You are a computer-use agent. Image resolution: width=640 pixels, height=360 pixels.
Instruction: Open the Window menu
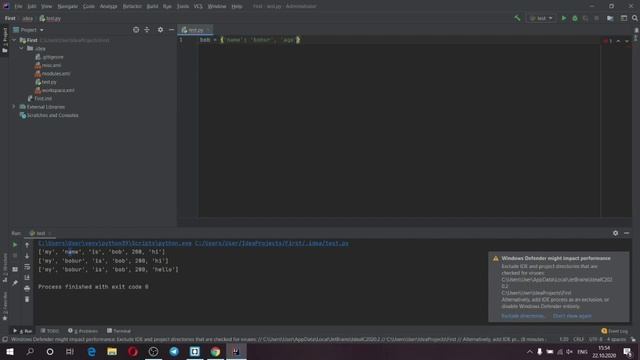coord(217,6)
